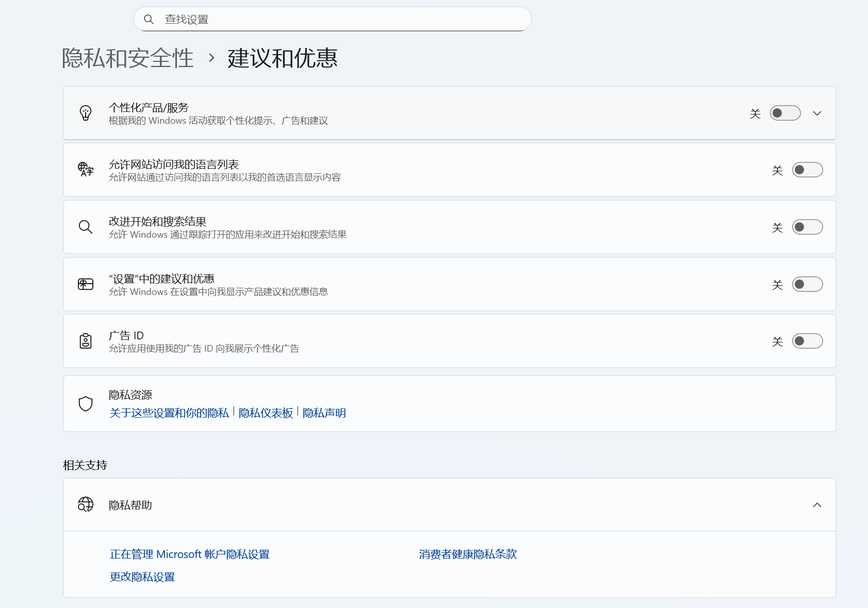Toggle the 个性化产品/服务 switch

785,113
